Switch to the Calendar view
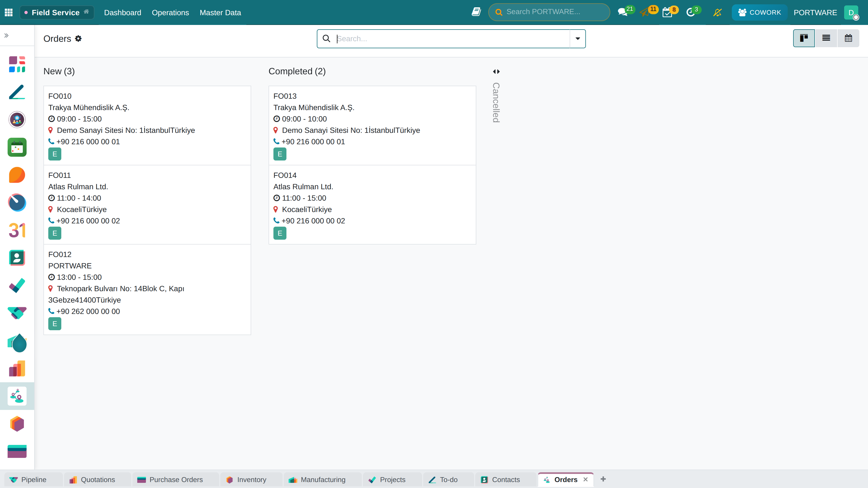 (x=848, y=38)
